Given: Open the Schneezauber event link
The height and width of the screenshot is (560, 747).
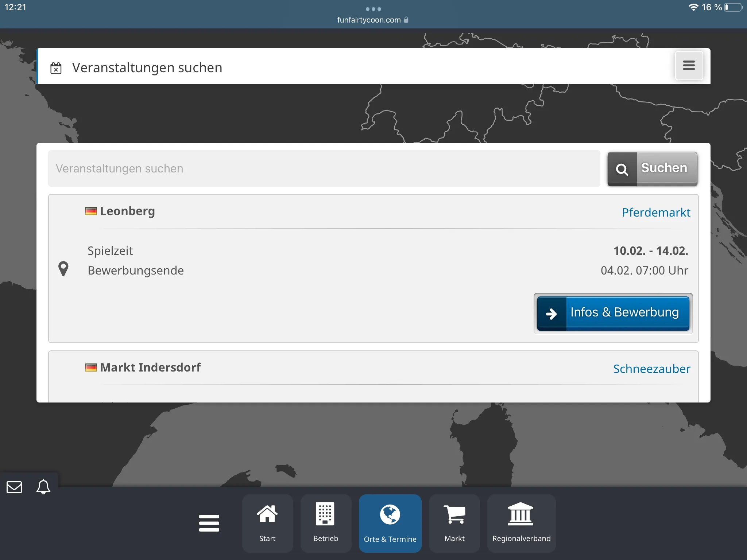Looking at the screenshot, I should tap(651, 369).
